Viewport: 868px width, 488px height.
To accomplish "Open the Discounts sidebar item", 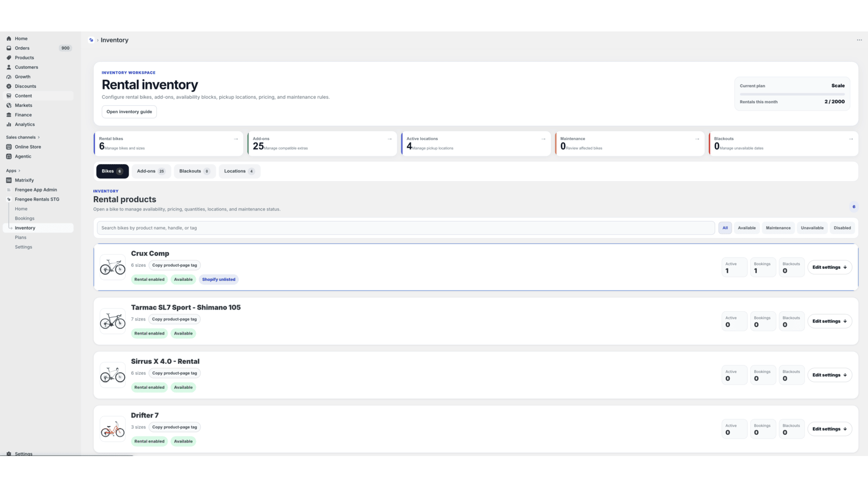I will click(25, 86).
